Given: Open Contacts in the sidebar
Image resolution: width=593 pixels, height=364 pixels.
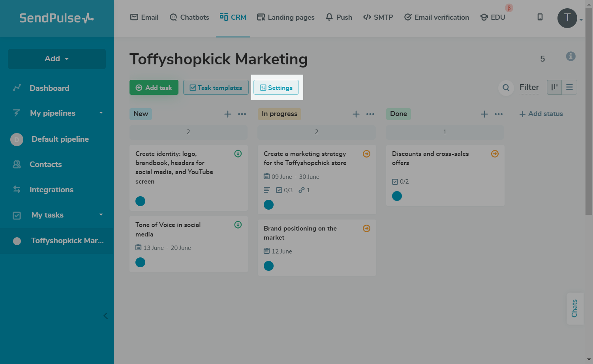Looking at the screenshot, I should click(x=45, y=164).
